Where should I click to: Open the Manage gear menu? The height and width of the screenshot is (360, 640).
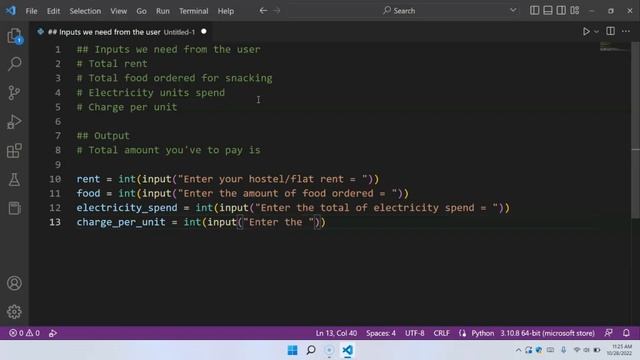[14, 312]
